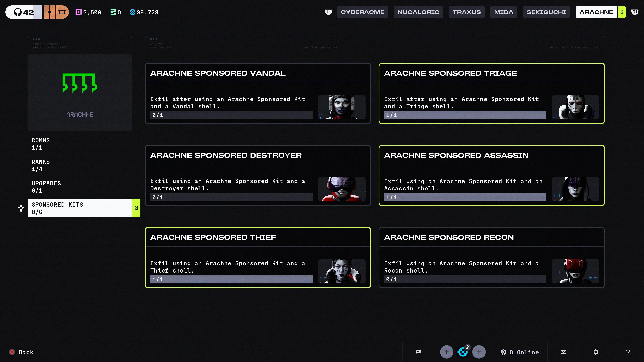Click the Vandal 0/1 progress bar
This screenshot has width=644, height=362.
[231, 115]
